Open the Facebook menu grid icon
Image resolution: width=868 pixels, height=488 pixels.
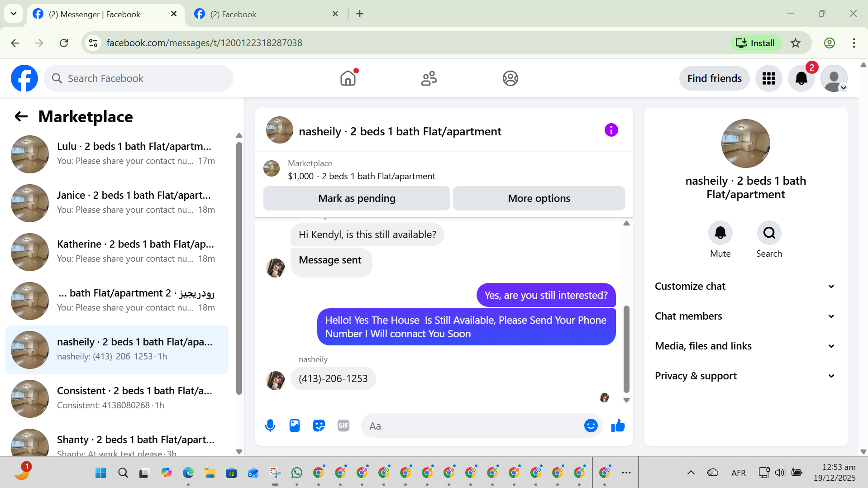[768, 78]
